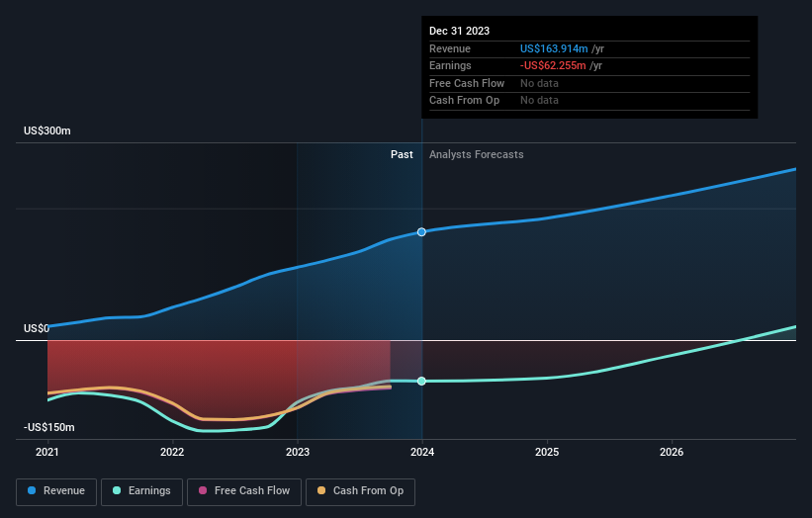
Task: Toggle the Free Cash Flow legend series
Action: coord(244,491)
